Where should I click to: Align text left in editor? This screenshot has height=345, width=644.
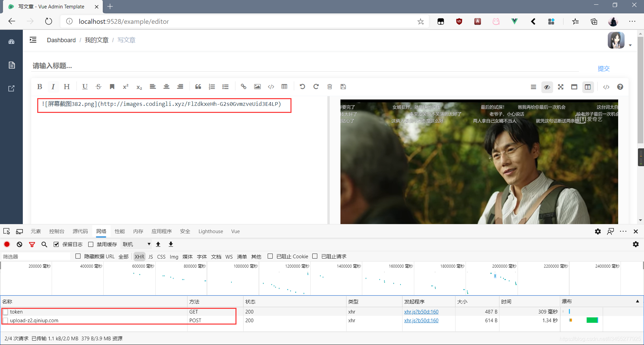click(x=153, y=87)
